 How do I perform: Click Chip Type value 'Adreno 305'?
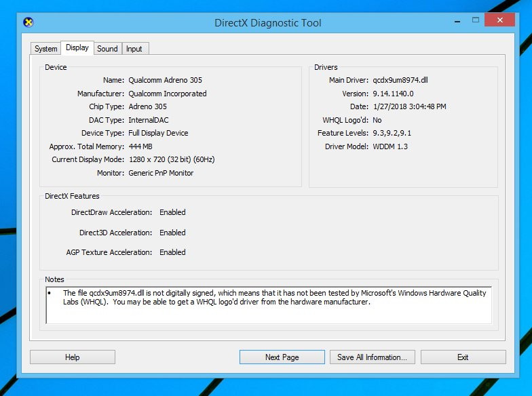[148, 106]
